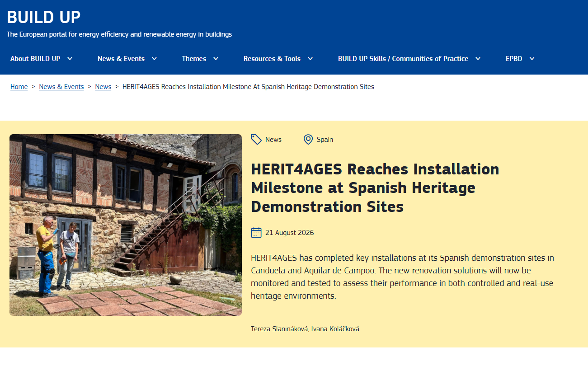Click the Spain location label
588x366 pixels.
(325, 140)
